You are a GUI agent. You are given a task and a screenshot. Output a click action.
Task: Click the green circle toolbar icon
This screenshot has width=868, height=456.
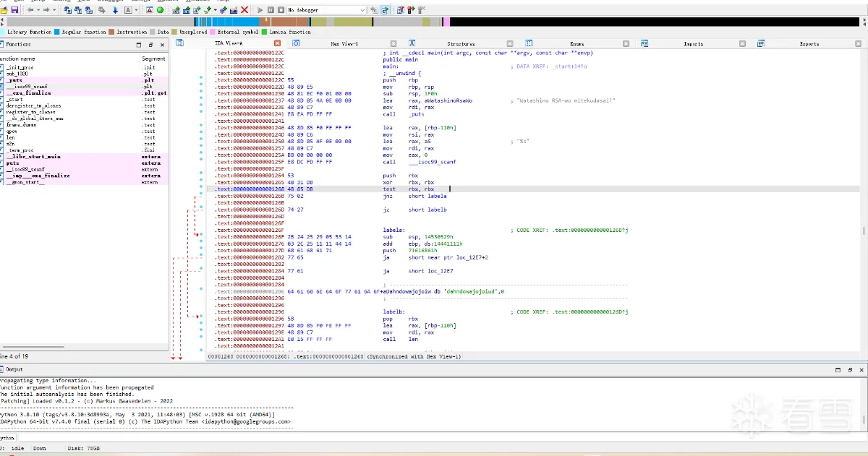click(x=160, y=10)
